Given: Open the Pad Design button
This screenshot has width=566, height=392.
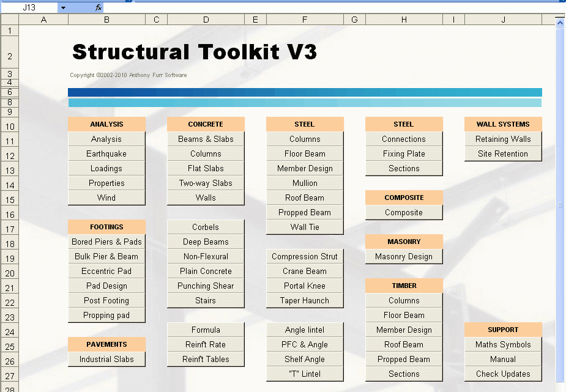Looking at the screenshot, I should pos(106,286).
